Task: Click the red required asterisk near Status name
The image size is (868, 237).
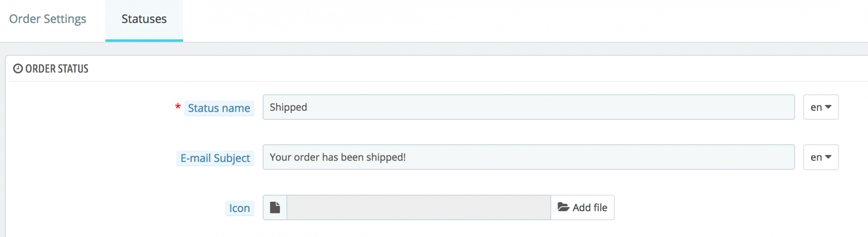Action: tap(178, 107)
